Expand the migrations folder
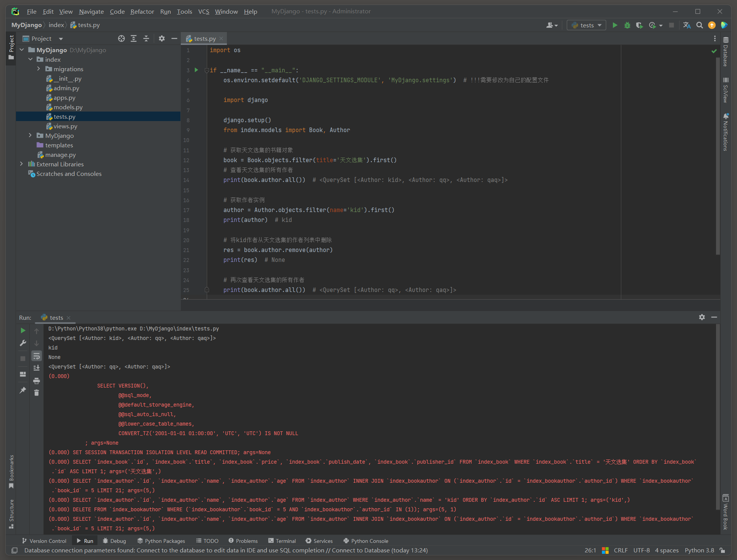The height and width of the screenshot is (560, 737). coord(38,69)
